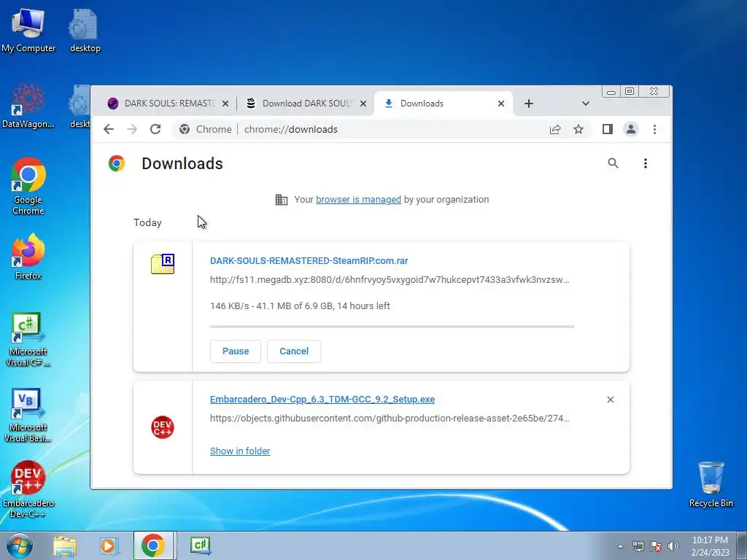
Task: Select the Microsoft Visual Basic desktop shortcut
Action: pyautogui.click(x=28, y=415)
